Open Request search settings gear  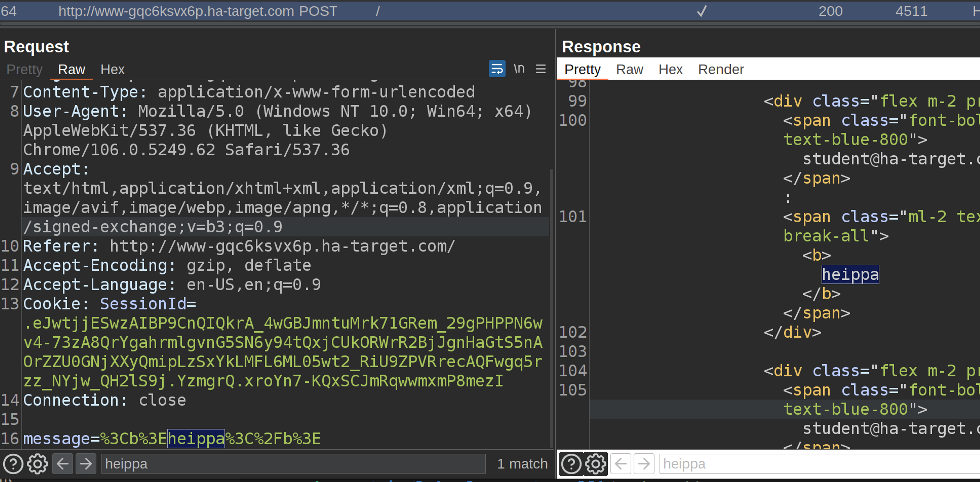[x=37, y=464]
